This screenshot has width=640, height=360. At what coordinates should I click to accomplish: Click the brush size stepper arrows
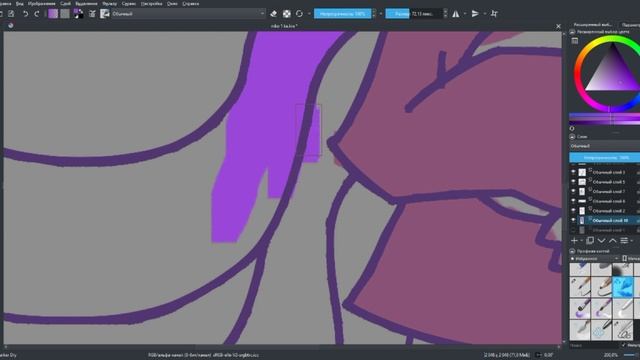tap(445, 14)
